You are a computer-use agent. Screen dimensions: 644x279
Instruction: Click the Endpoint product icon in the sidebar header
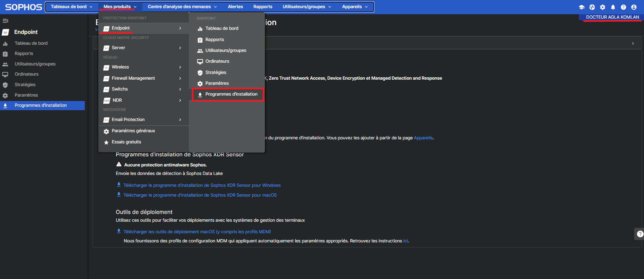(x=5, y=32)
